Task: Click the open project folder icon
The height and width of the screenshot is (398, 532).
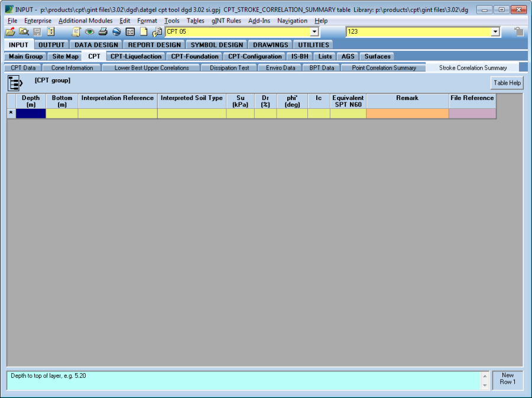Action: [11, 32]
